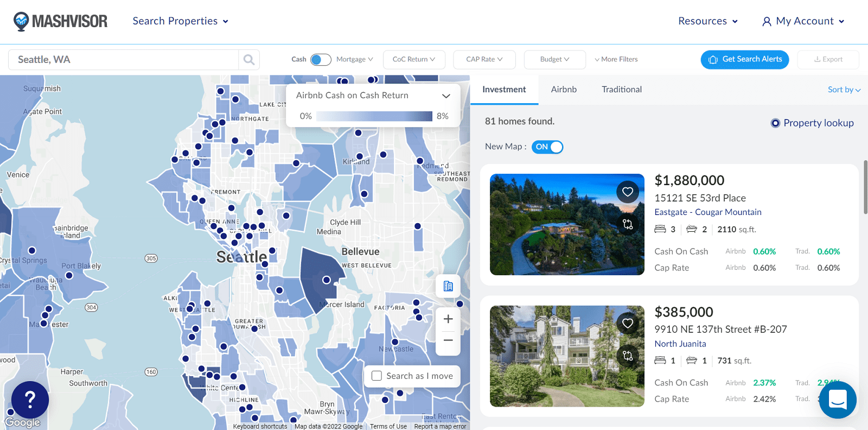This screenshot has height=430, width=868.
Task: Click the Bellevue label on map
Action: (361, 252)
